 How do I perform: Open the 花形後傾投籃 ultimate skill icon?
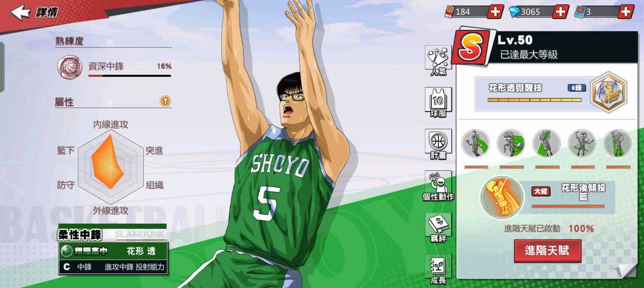(502, 196)
